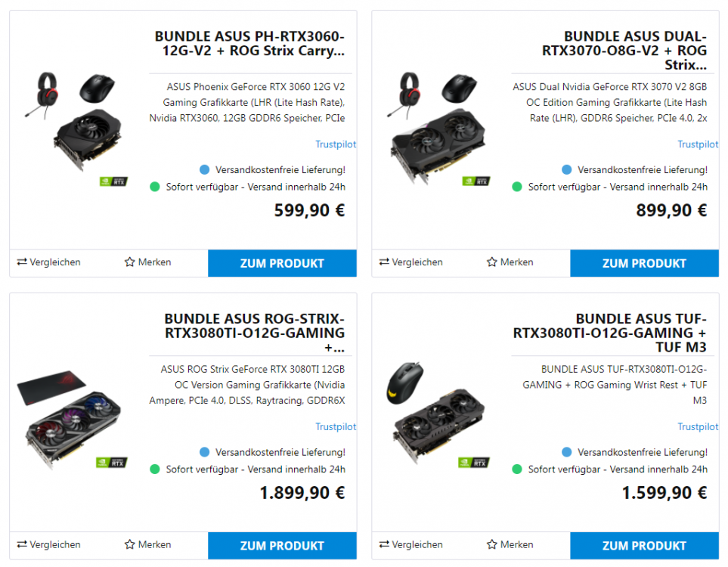The height and width of the screenshot is (567, 728).
Task: Open Trustpilot link in RTX3070 card
Action: click(x=697, y=144)
